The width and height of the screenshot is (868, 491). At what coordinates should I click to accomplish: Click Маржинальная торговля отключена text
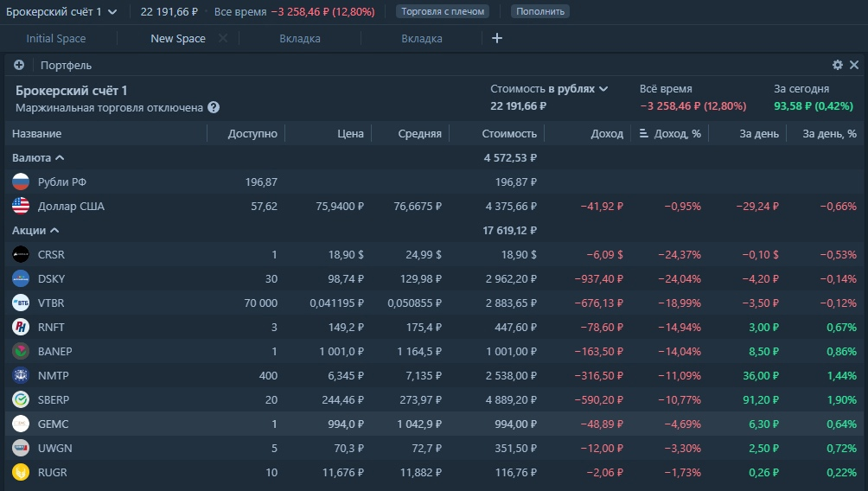click(109, 107)
